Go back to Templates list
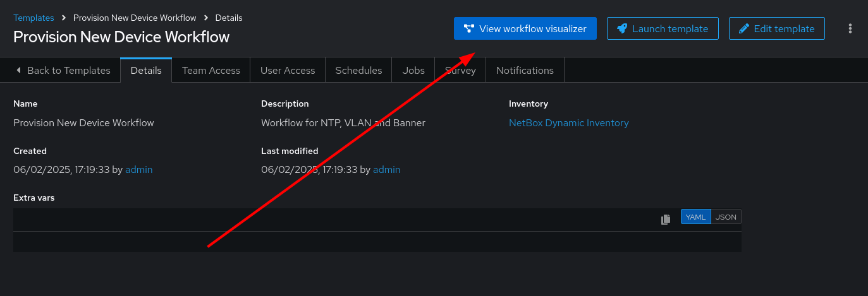 (63, 70)
